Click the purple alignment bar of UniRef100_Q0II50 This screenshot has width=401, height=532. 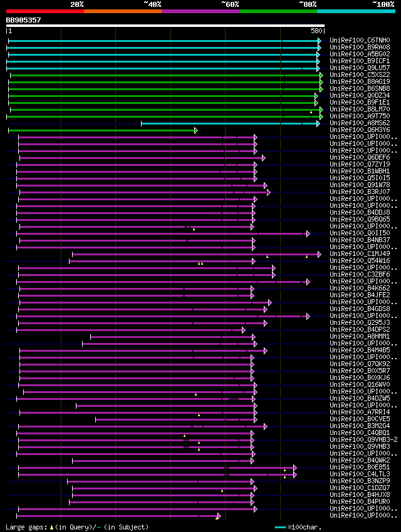tap(164, 234)
